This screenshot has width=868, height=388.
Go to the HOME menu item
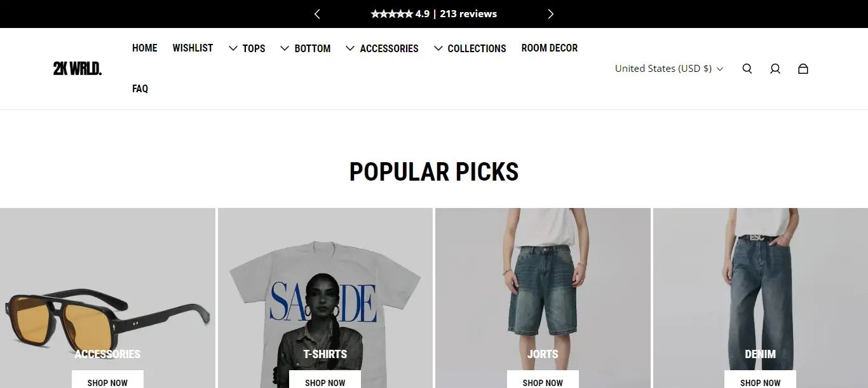[145, 48]
